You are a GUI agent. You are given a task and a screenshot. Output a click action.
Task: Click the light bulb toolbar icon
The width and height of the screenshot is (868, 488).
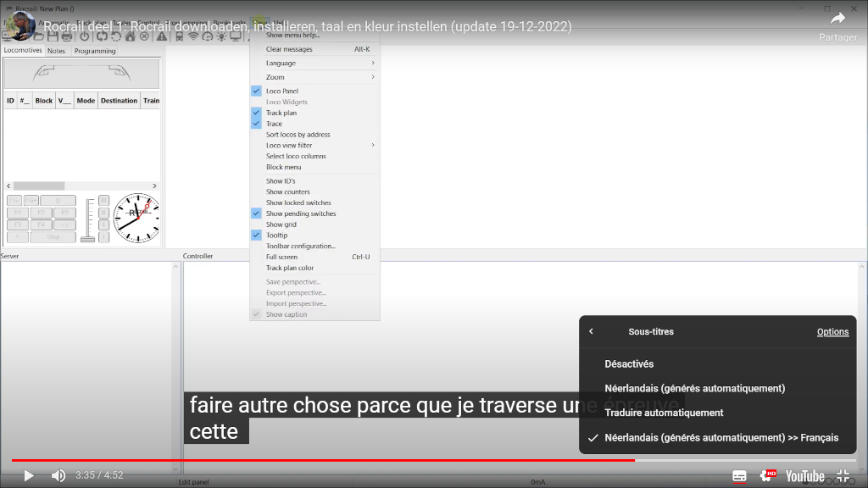221,36
